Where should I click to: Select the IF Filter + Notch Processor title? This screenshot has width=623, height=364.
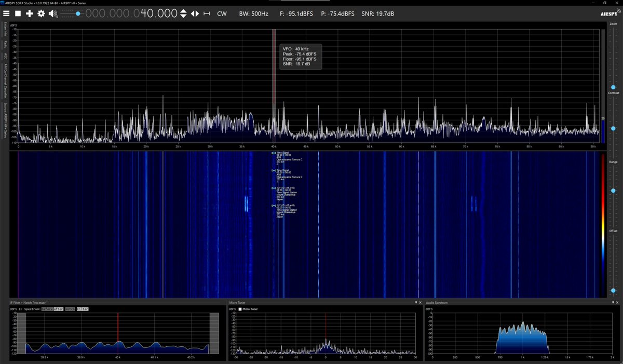(x=29, y=302)
